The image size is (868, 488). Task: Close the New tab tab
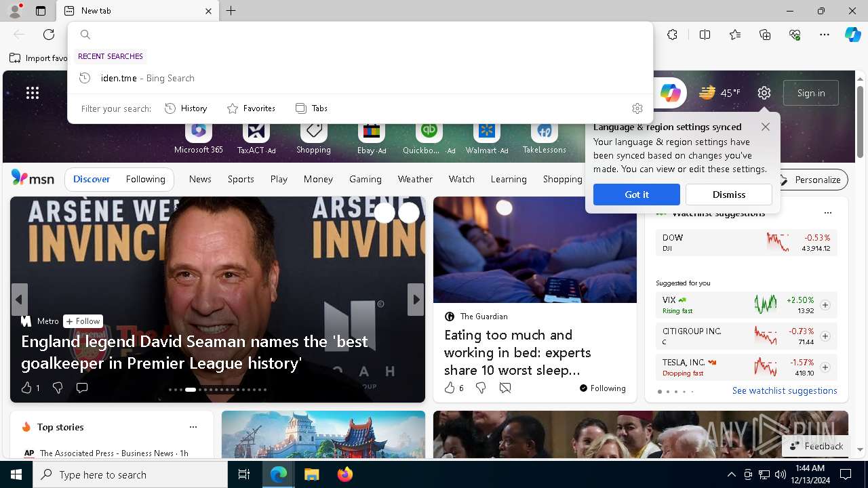(208, 11)
